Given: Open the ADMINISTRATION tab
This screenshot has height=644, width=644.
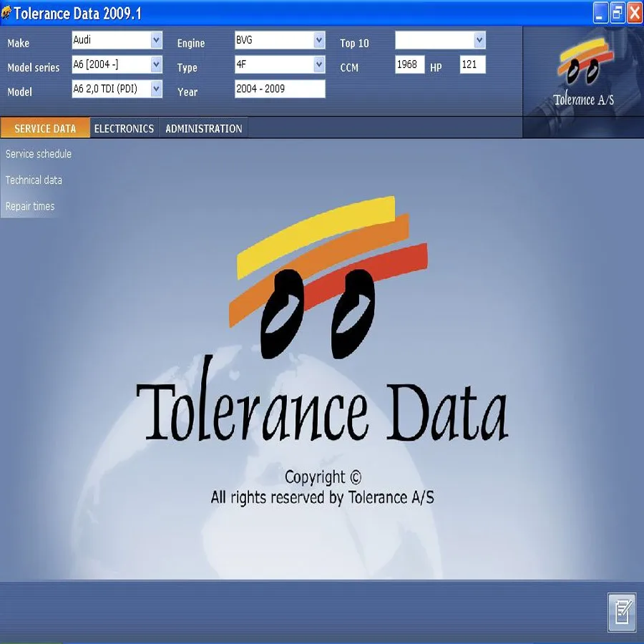Looking at the screenshot, I should tap(204, 128).
